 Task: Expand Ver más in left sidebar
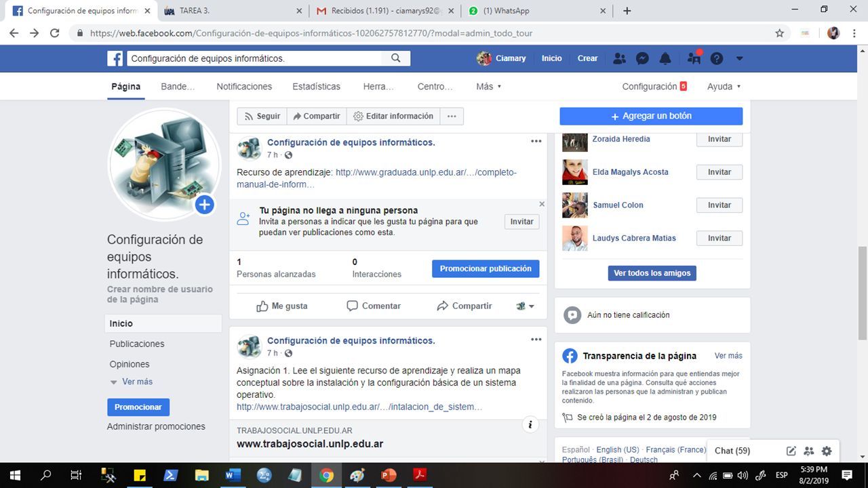pyautogui.click(x=132, y=382)
